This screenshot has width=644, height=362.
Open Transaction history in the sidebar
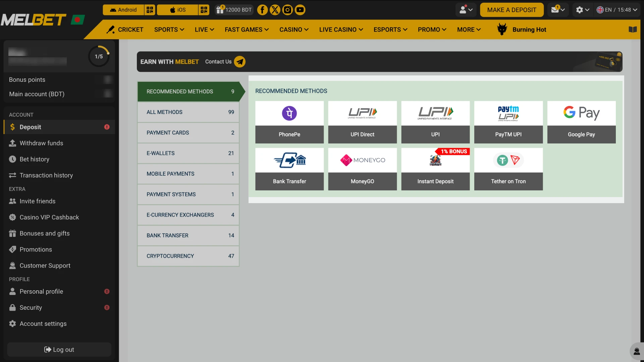[12, 175]
